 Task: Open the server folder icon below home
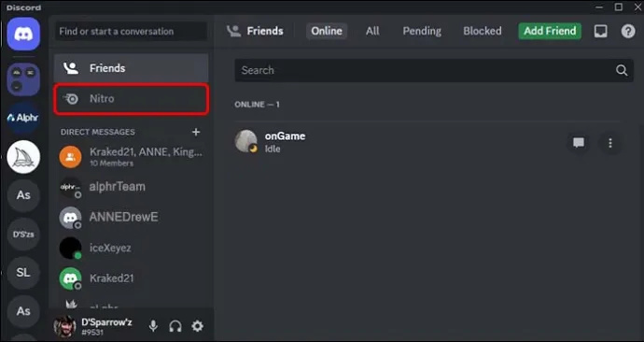[x=23, y=78]
